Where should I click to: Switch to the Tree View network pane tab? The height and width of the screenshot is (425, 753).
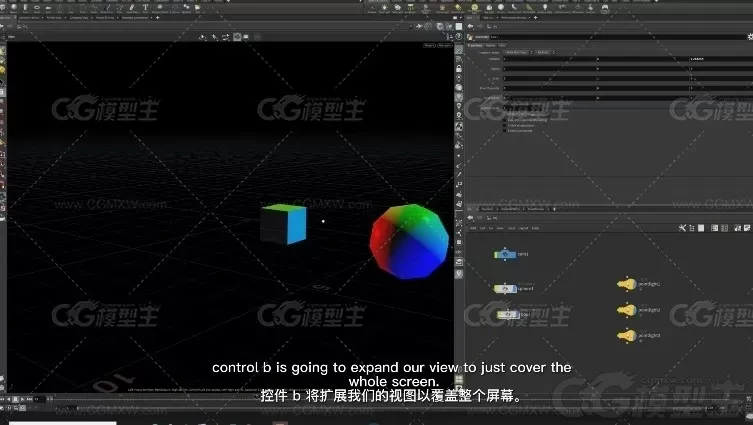[487, 209]
